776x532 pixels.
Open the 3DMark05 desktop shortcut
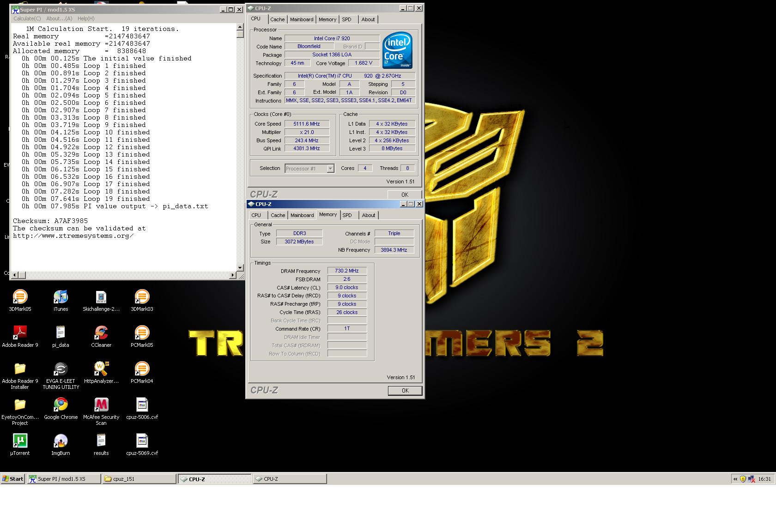click(20, 300)
